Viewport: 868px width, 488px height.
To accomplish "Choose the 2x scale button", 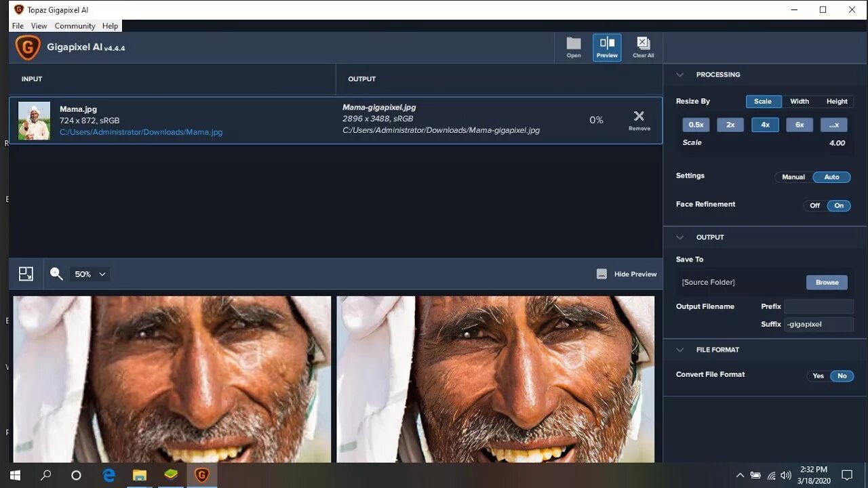I will point(730,125).
